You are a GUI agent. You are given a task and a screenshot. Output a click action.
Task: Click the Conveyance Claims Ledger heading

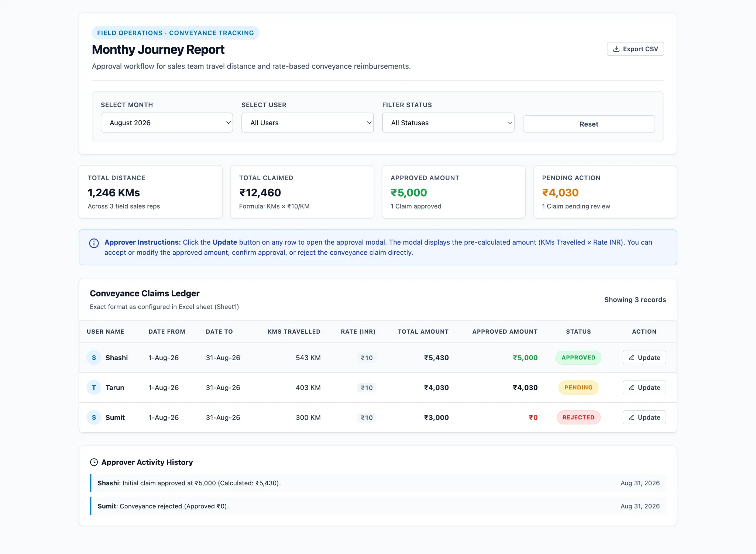144,293
